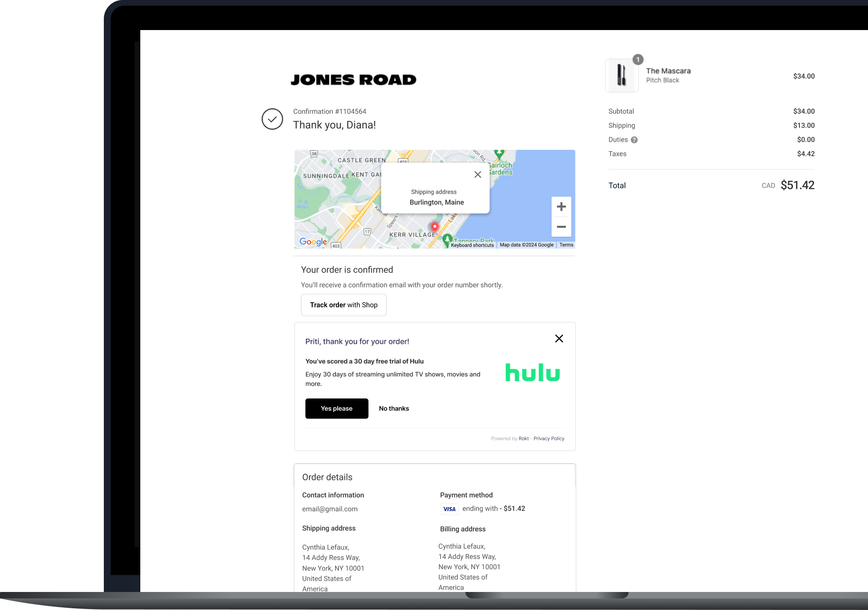
Task: Zoom out on the map
Action: point(561,227)
